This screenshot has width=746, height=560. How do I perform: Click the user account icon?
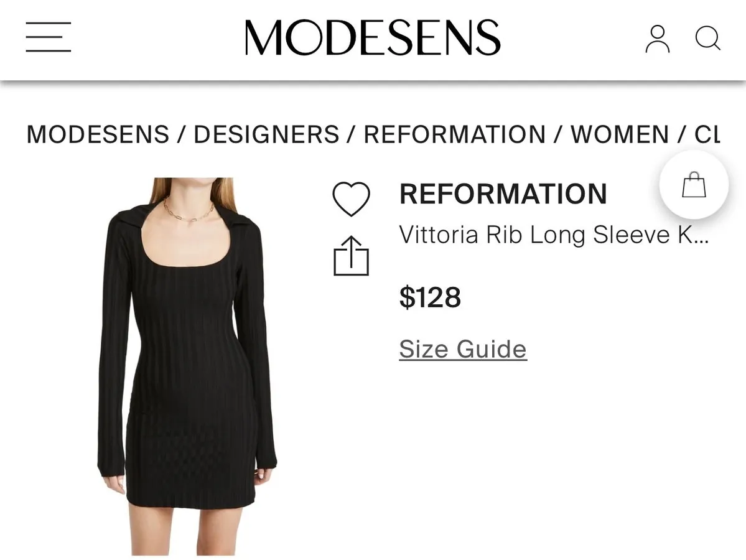656,39
